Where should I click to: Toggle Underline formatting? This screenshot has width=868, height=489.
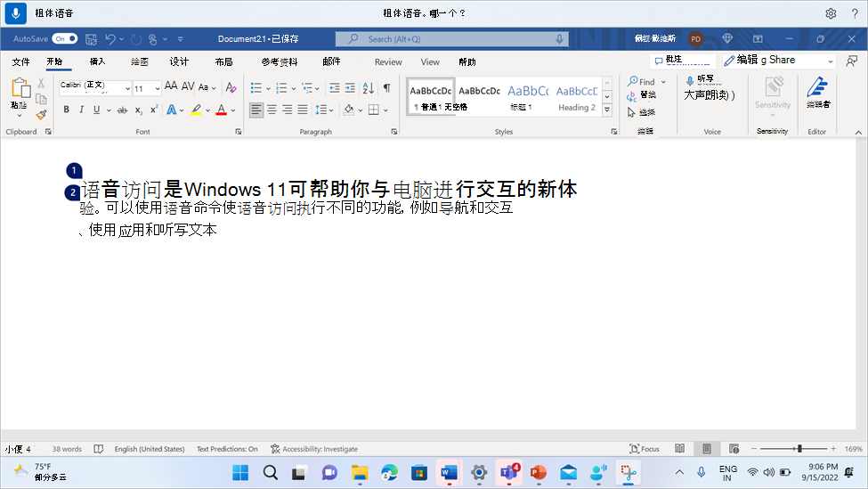[96, 110]
